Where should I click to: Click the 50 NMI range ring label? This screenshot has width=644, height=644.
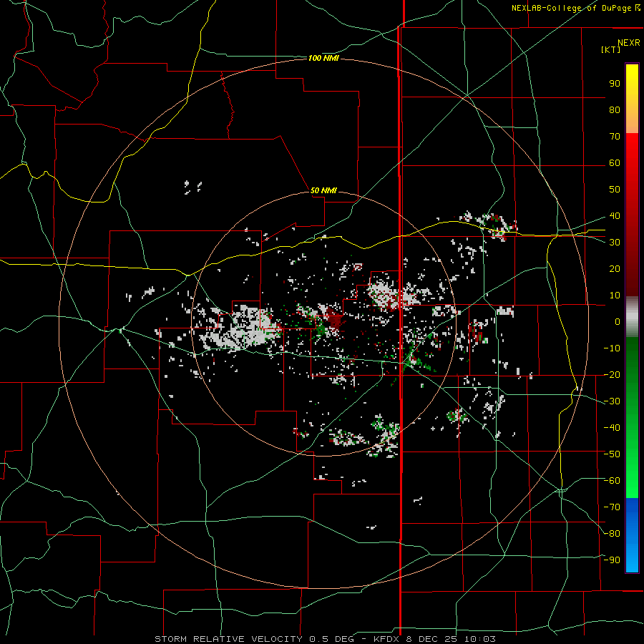pyautogui.click(x=323, y=190)
